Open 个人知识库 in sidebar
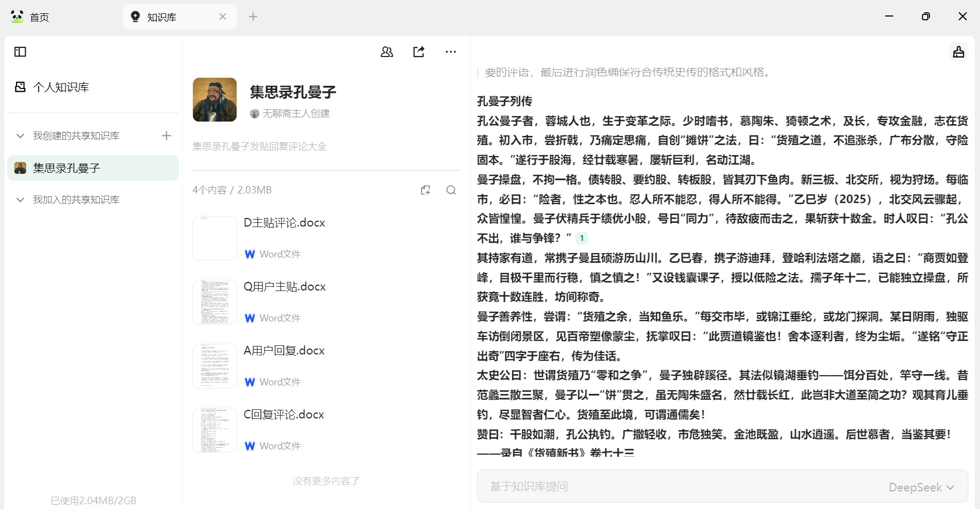This screenshot has width=980, height=509. 60,87
